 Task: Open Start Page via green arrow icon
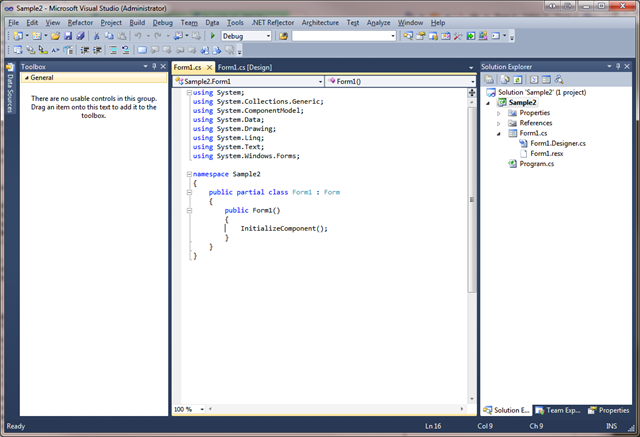tap(471, 36)
